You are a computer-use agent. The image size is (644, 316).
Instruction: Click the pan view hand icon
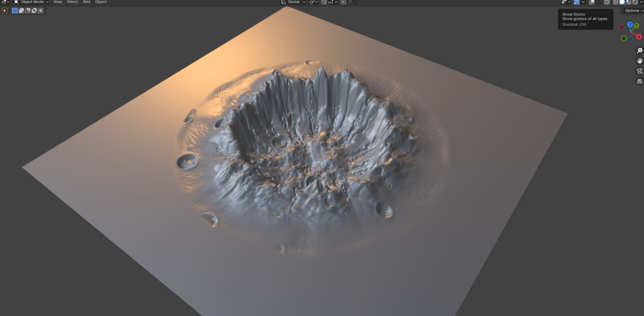coord(640,61)
